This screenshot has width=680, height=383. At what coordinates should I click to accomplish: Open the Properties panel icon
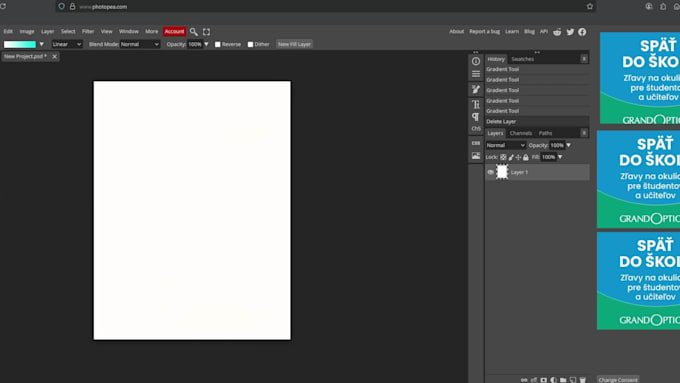coord(476,74)
